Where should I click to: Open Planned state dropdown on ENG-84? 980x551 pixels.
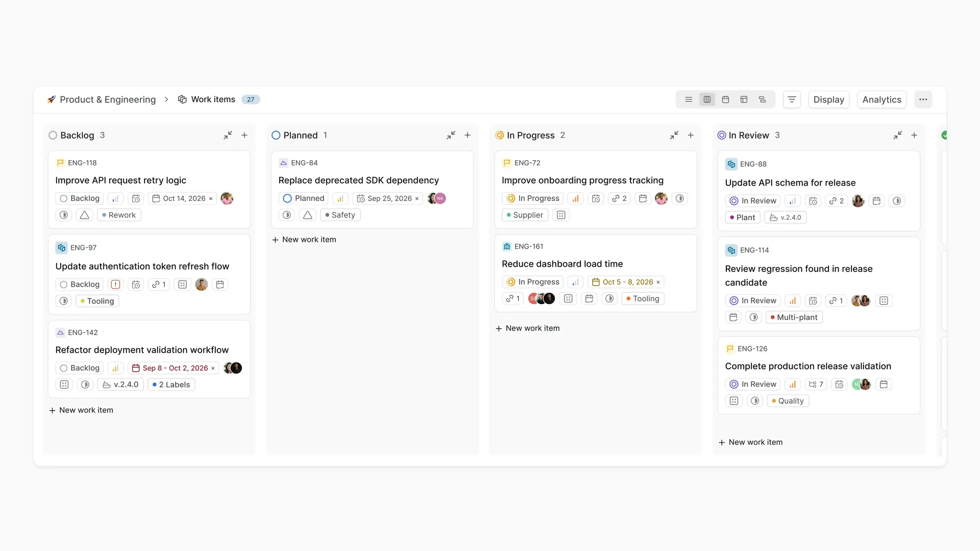[x=304, y=198]
